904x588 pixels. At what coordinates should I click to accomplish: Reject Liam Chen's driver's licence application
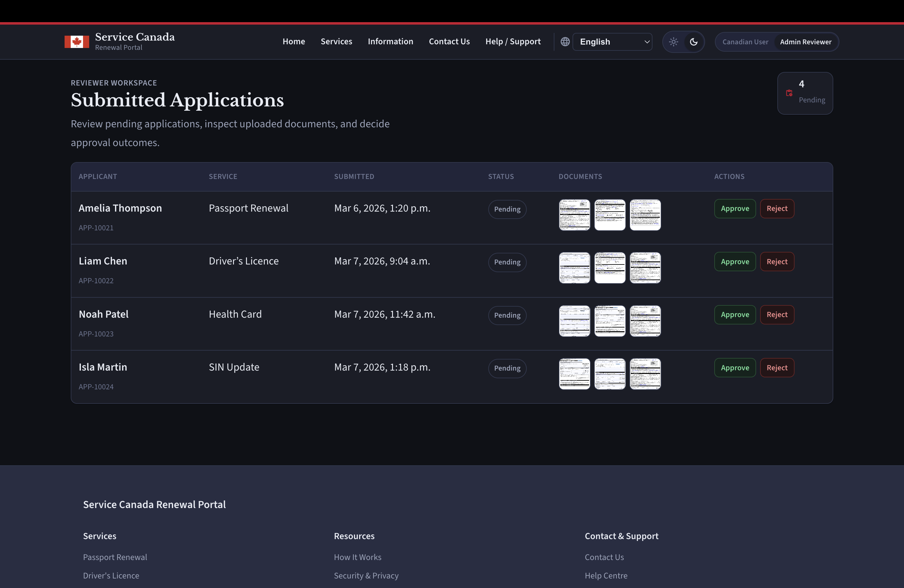tap(777, 262)
